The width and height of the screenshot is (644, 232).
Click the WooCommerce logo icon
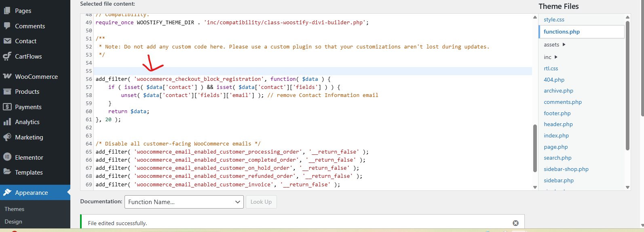(7, 76)
